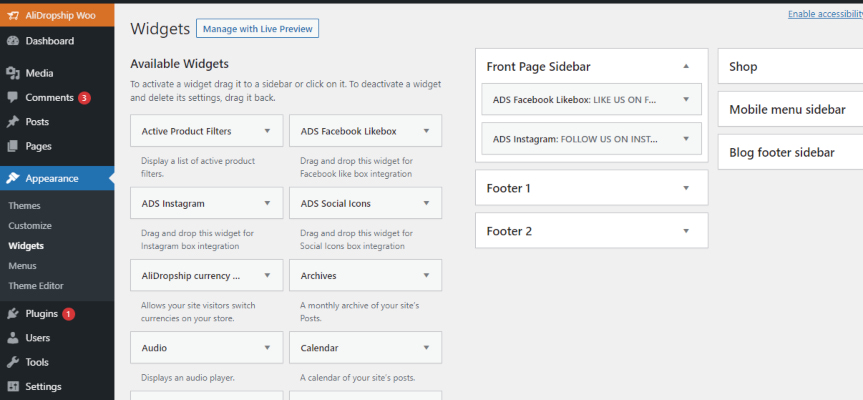
Task: Click the Enable accessibility mode link
Action: [824, 14]
